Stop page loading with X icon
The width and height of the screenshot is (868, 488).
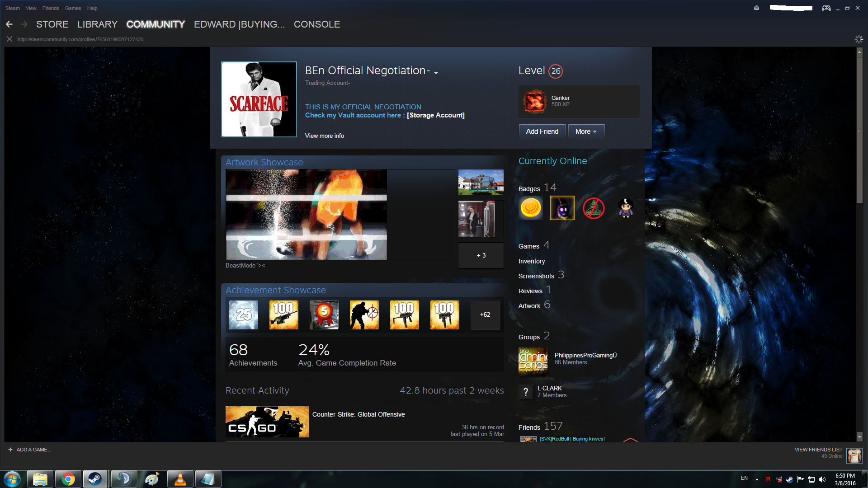pyautogui.click(x=9, y=39)
